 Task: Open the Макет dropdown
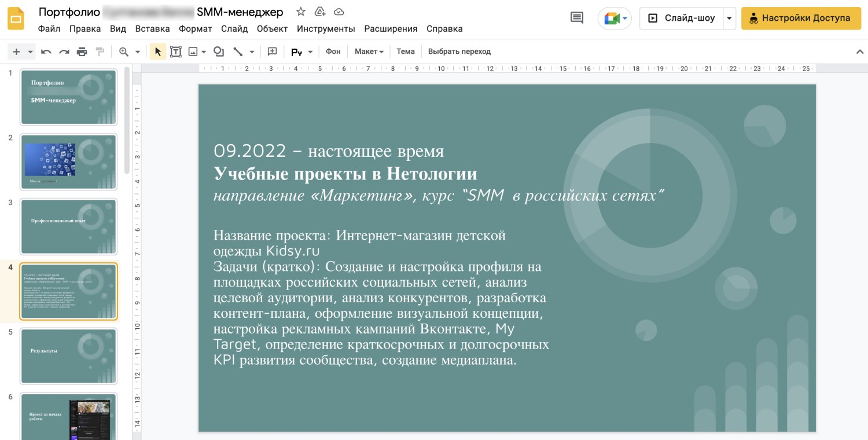[368, 52]
